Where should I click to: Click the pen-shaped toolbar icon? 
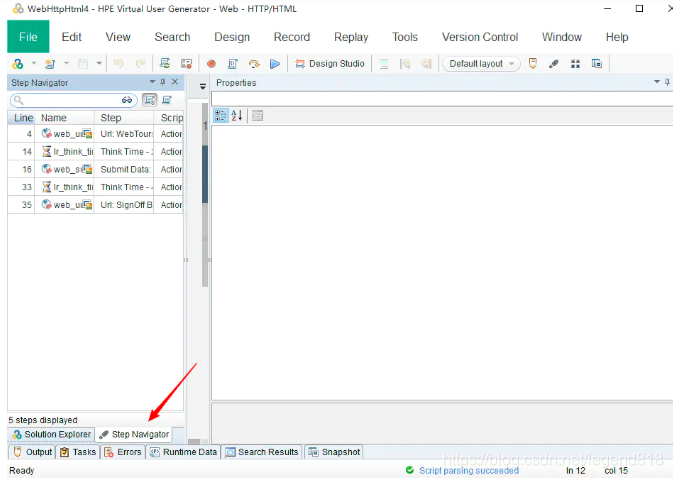tap(554, 64)
